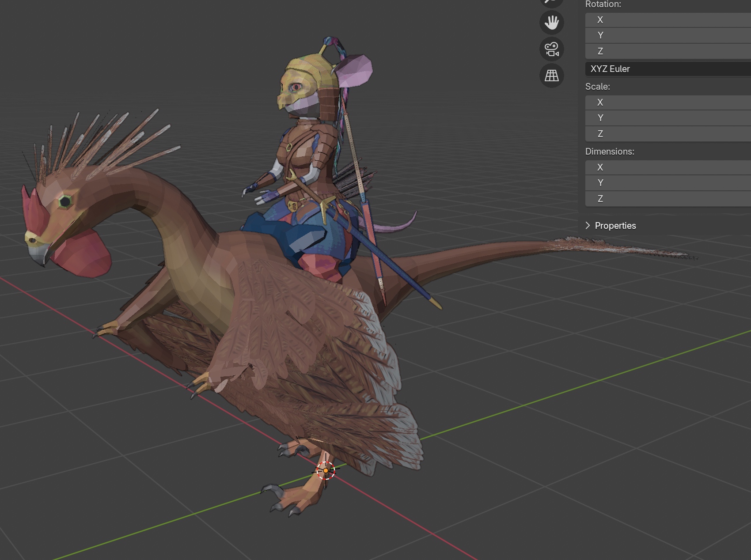Click the Dimensions X field
Image resolution: width=751 pixels, height=560 pixels.
(668, 167)
